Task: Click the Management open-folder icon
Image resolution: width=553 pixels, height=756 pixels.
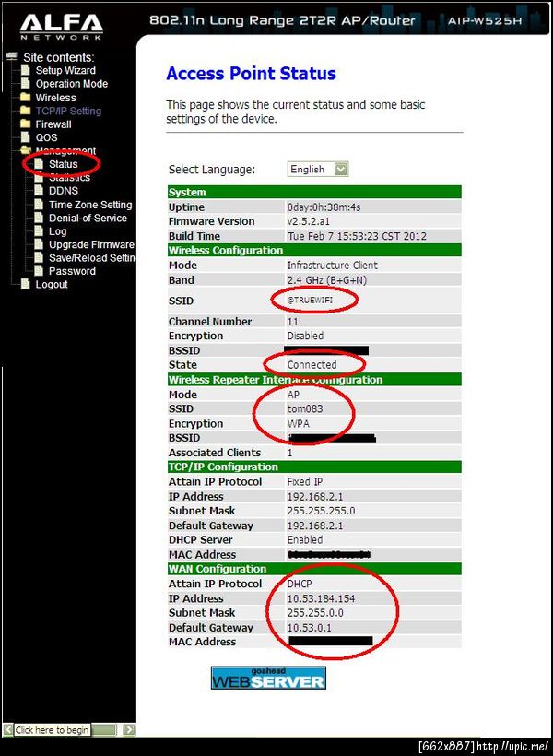Action: click(26, 150)
